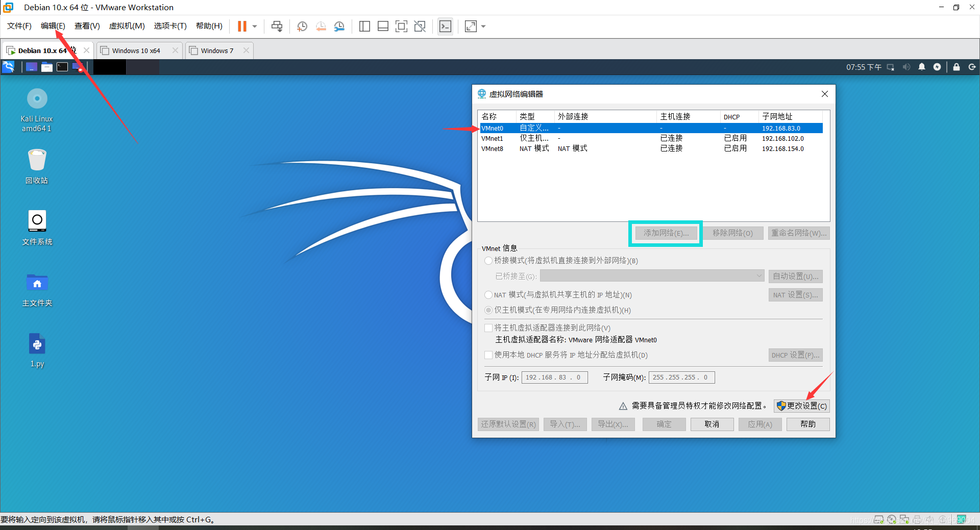Viewport: 980px width, 530px height.
Task: Open the Kali dragon applications menu
Action: [x=9, y=67]
